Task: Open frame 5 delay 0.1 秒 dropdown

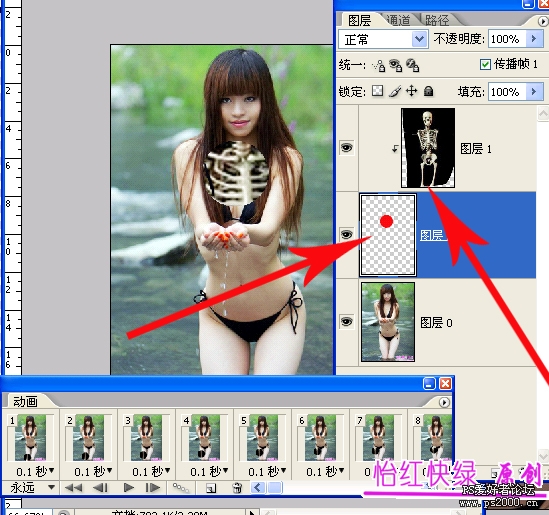Action: tap(267, 472)
